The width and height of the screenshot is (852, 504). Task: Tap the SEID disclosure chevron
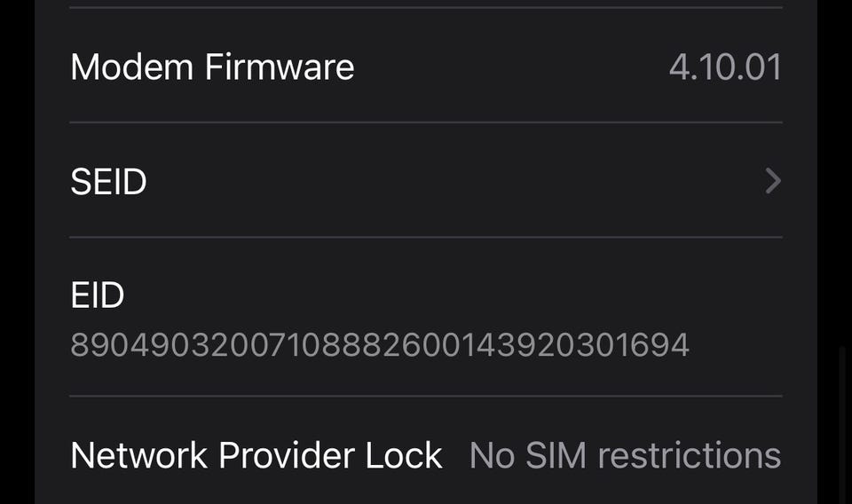click(x=773, y=181)
